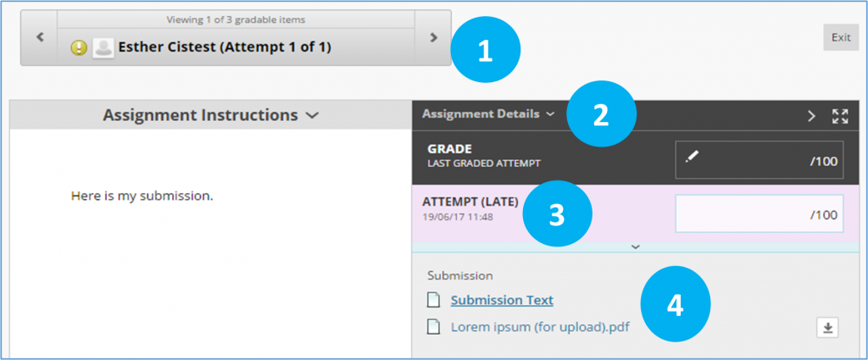868x360 pixels.
Task: Download Lorem ipsum PDF with download icon
Action: 827,328
